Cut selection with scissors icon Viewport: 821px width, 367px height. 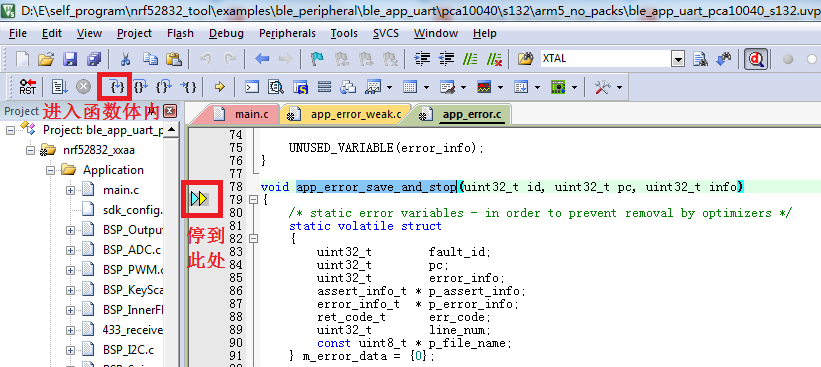click(126, 59)
